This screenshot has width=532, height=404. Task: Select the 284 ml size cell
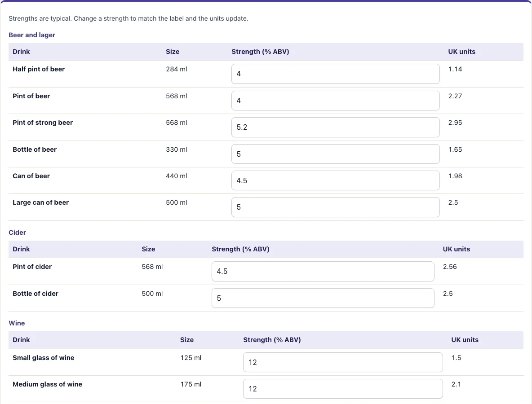point(177,69)
